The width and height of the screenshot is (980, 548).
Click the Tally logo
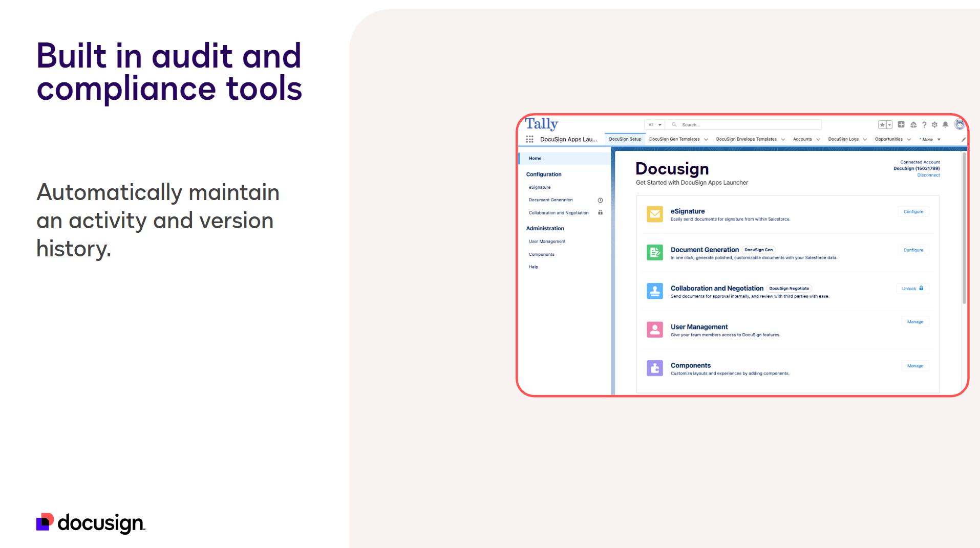(541, 124)
